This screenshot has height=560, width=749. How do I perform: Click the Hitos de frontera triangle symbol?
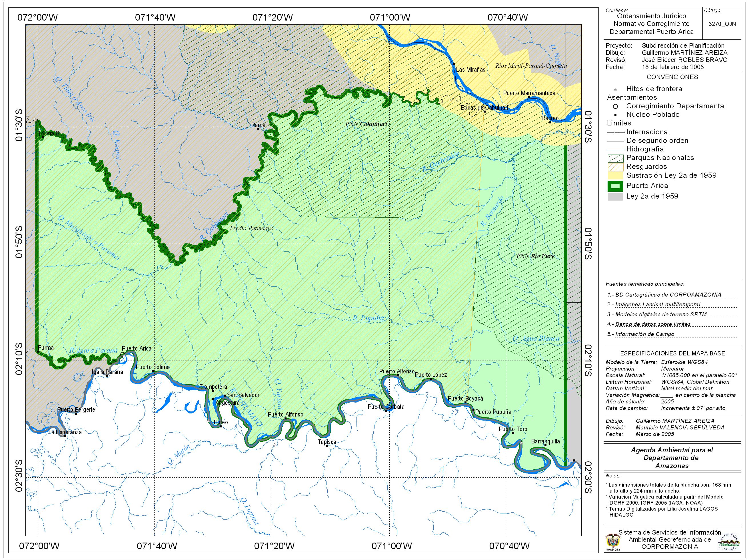[x=615, y=89]
